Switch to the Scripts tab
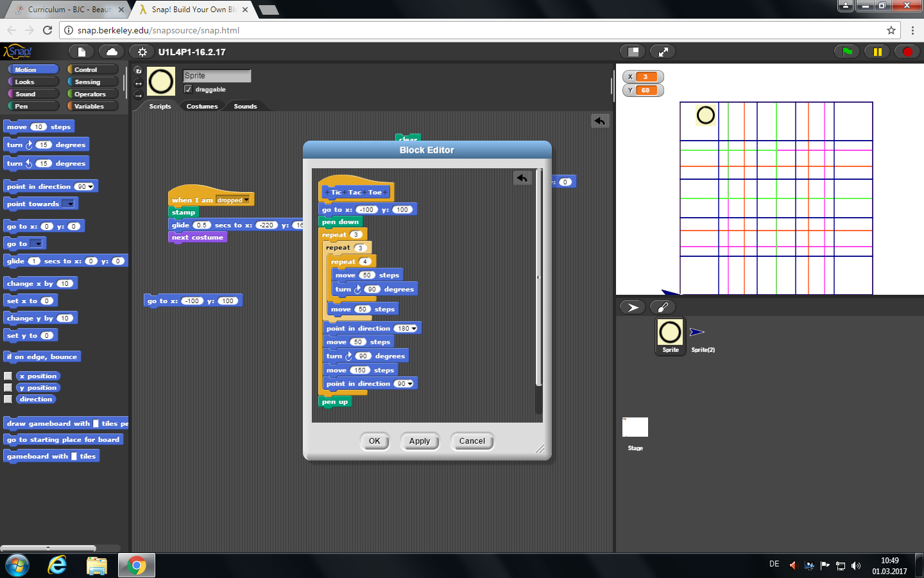924x578 pixels. pyautogui.click(x=160, y=107)
